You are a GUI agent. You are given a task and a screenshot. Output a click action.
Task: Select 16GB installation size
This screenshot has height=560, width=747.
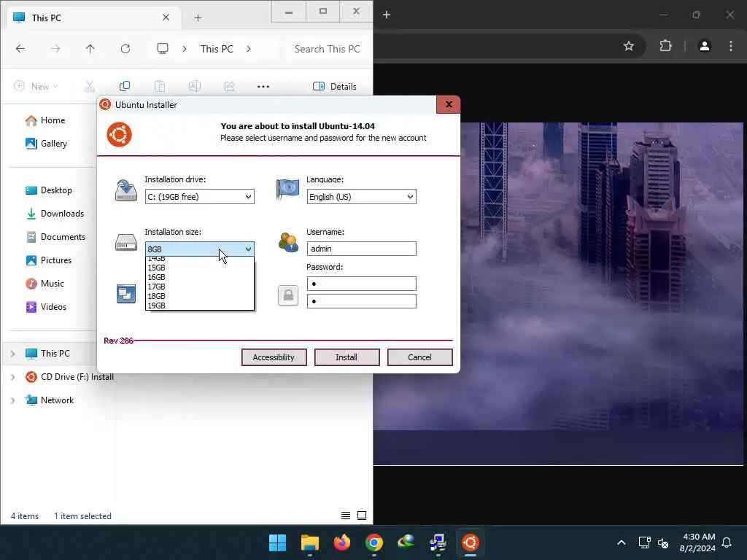click(x=200, y=277)
